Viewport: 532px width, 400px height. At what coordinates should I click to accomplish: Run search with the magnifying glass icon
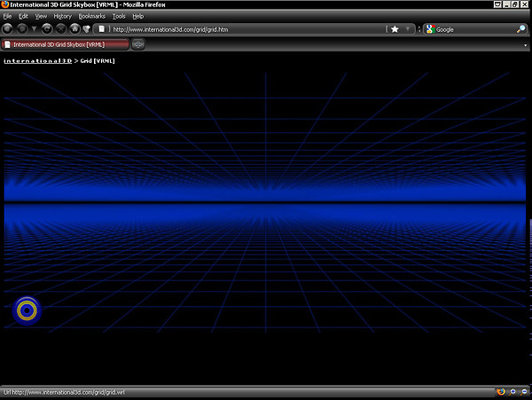tap(520, 29)
